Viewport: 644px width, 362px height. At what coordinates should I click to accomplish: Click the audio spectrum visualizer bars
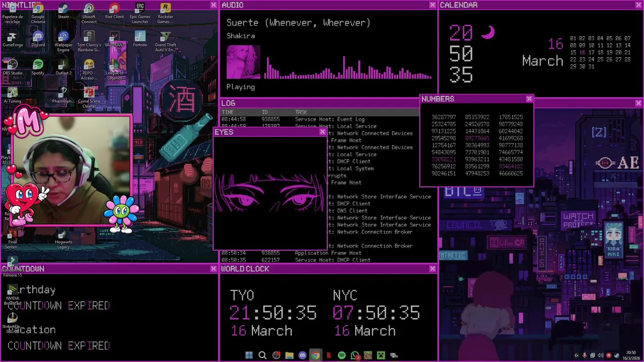pyautogui.click(x=348, y=68)
